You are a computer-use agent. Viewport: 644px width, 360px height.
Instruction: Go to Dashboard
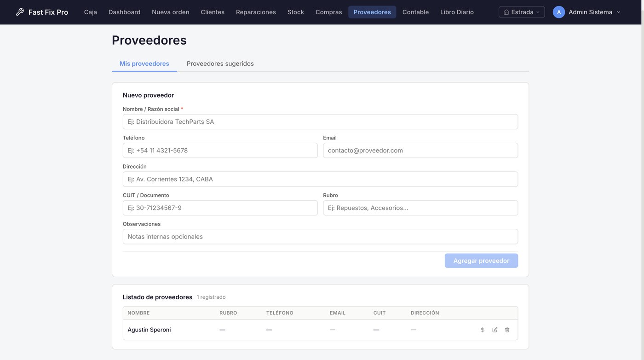point(124,12)
